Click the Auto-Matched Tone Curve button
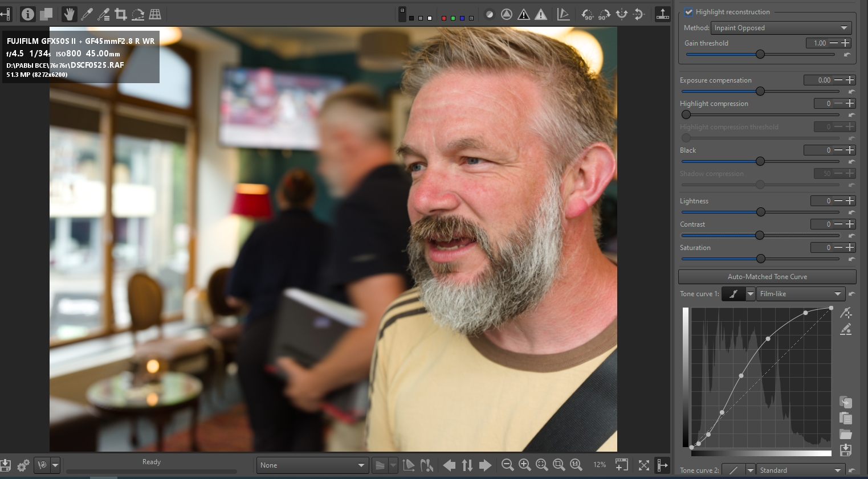This screenshot has width=868, height=479. [x=767, y=277]
